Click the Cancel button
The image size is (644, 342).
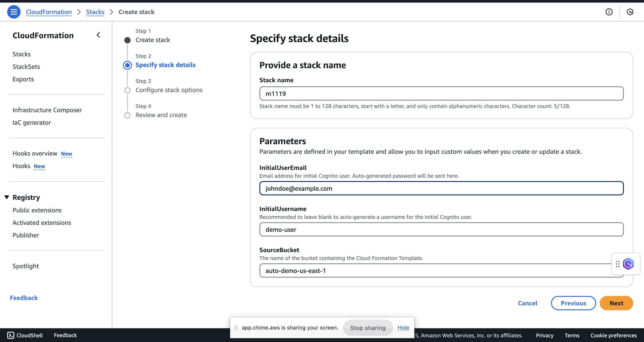(x=527, y=303)
